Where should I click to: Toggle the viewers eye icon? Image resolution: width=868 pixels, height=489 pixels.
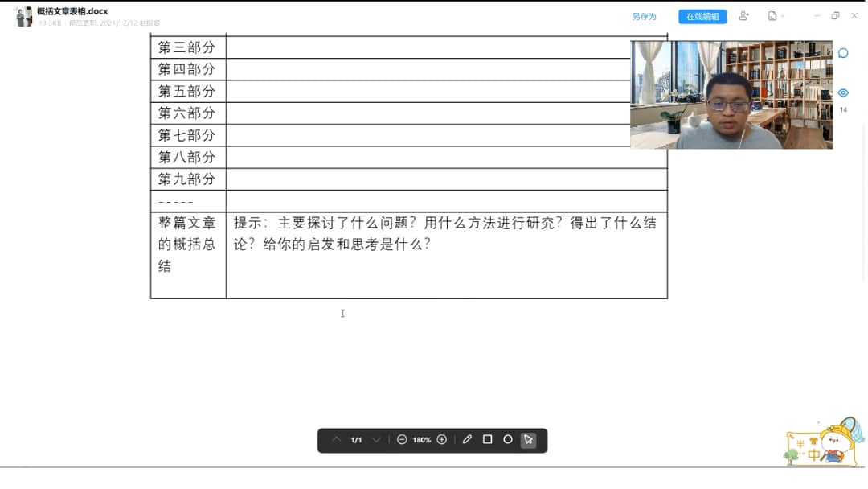click(843, 92)
